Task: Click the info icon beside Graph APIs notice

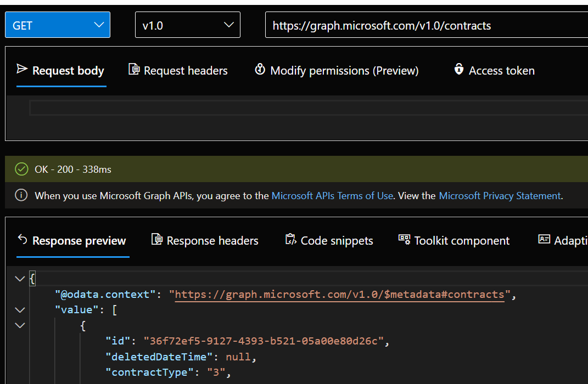Action: 21,195
